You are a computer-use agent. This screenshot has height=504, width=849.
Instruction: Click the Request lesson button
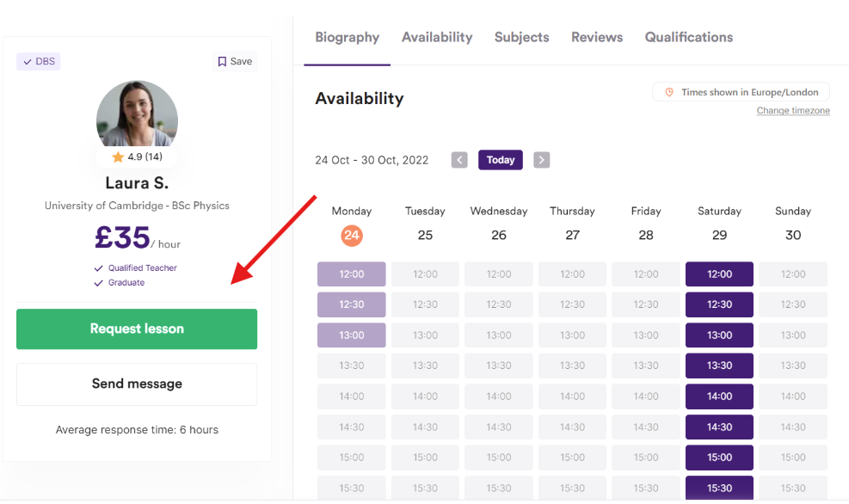137,329
